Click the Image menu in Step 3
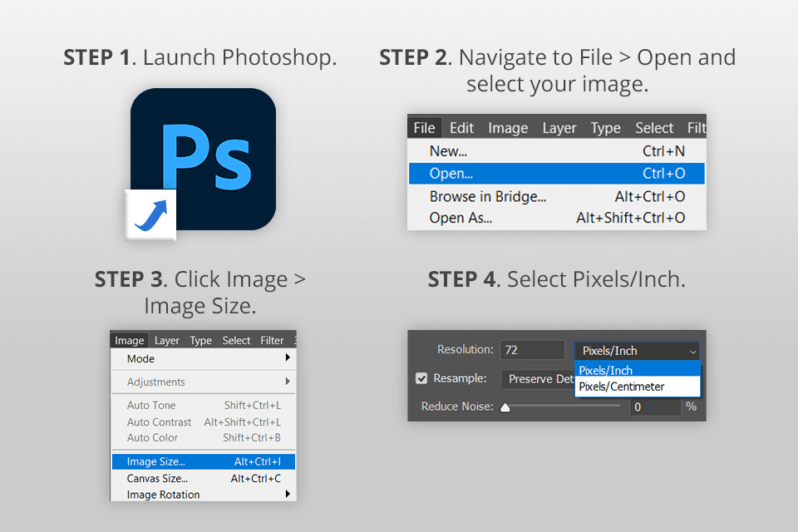This screenshot has height=532, width=798. point(130,340)
